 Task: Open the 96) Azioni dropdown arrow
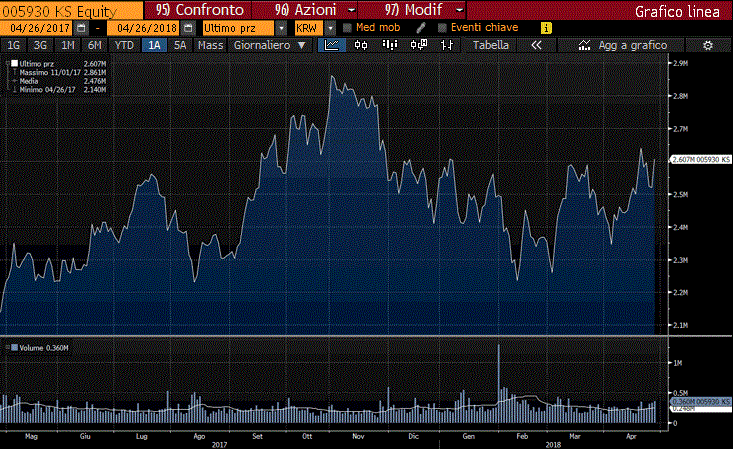point(352,10)
